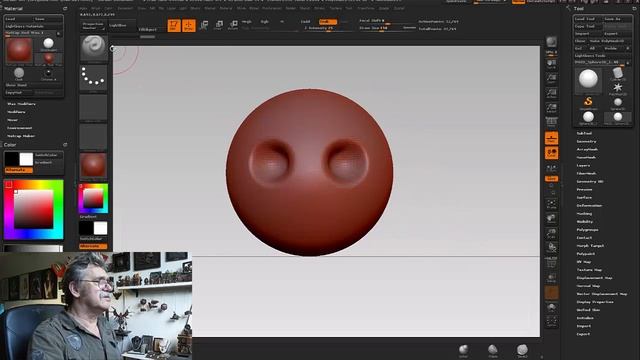The width and height of the screenshot is (640, 360).
Task: Toggle Edit mode button
Action: click(174, 25)
